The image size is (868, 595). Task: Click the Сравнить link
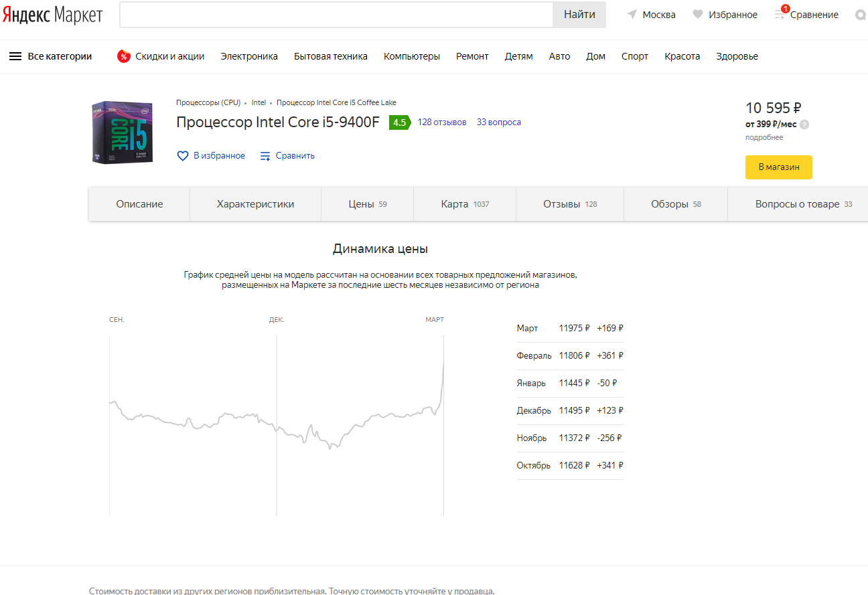[295, 156]
